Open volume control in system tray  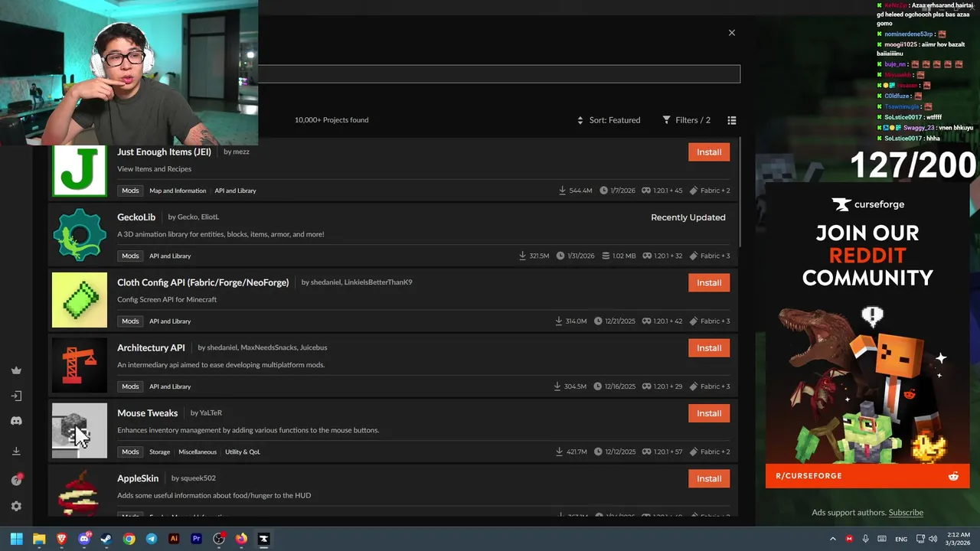933,539
